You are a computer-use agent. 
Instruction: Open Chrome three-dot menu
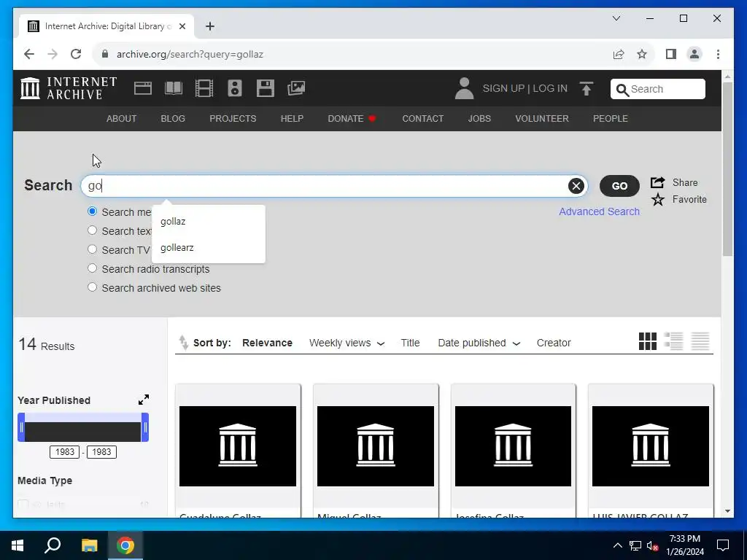pyautogui.click(x=718, y=54)
